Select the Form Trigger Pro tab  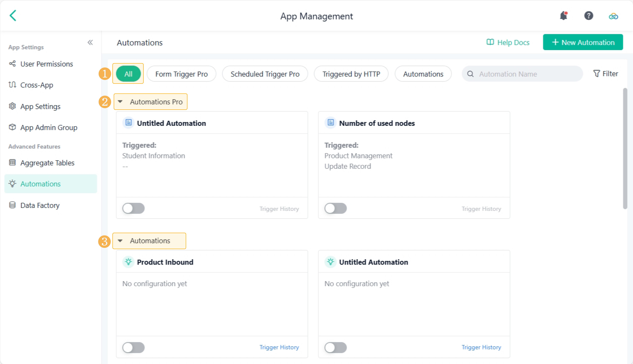pos(181,74)
